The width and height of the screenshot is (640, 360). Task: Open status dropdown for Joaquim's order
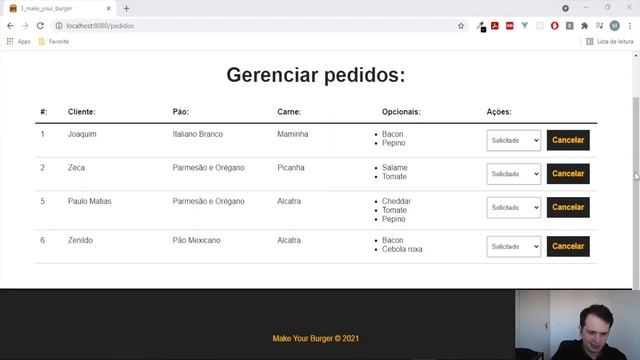[513, 140]
